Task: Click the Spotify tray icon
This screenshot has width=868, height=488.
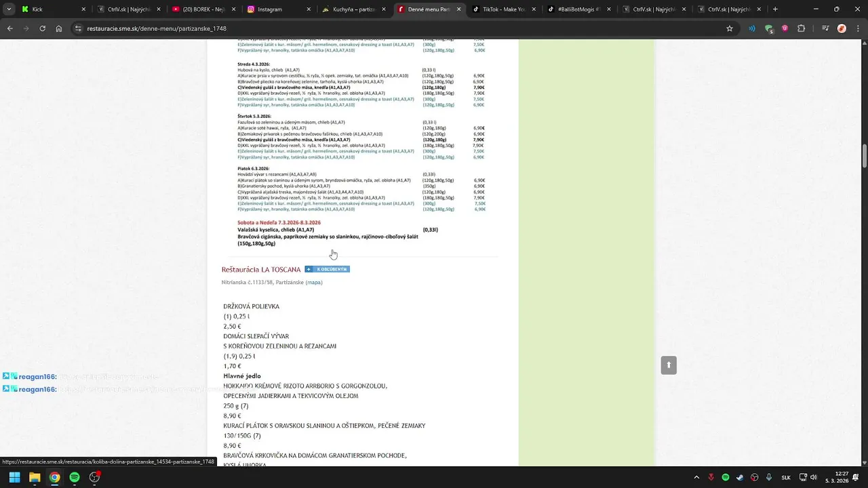Action: click(726, 477)
